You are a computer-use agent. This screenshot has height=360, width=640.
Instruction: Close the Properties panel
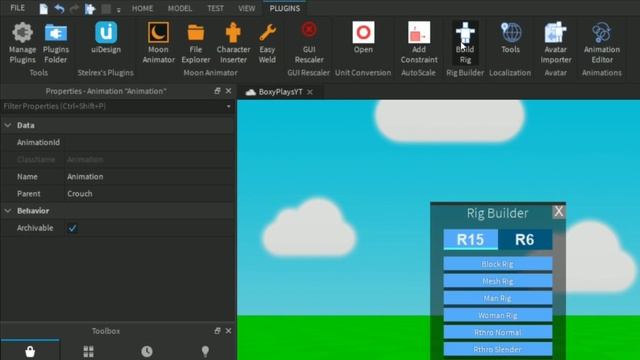pyautogui.click(x=228, y=91)
